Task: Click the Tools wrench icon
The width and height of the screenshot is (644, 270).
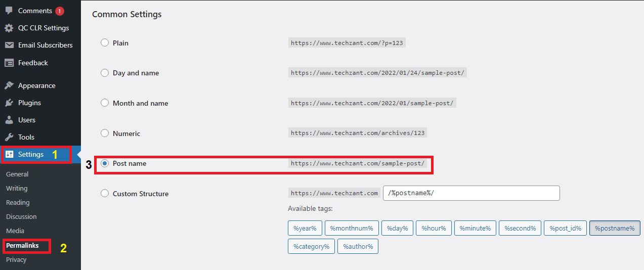Action: [x=9, y=137]
